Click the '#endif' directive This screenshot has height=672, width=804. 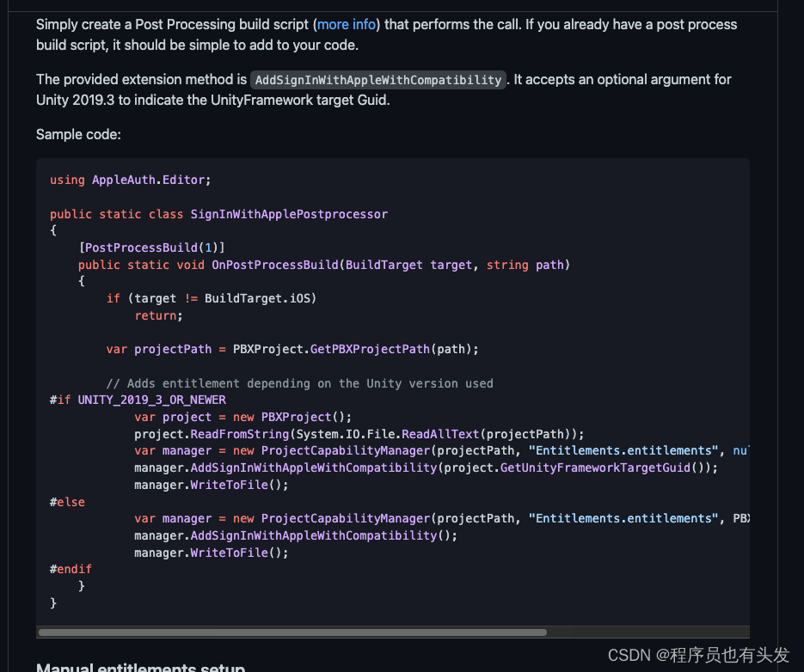pos(71,569)
